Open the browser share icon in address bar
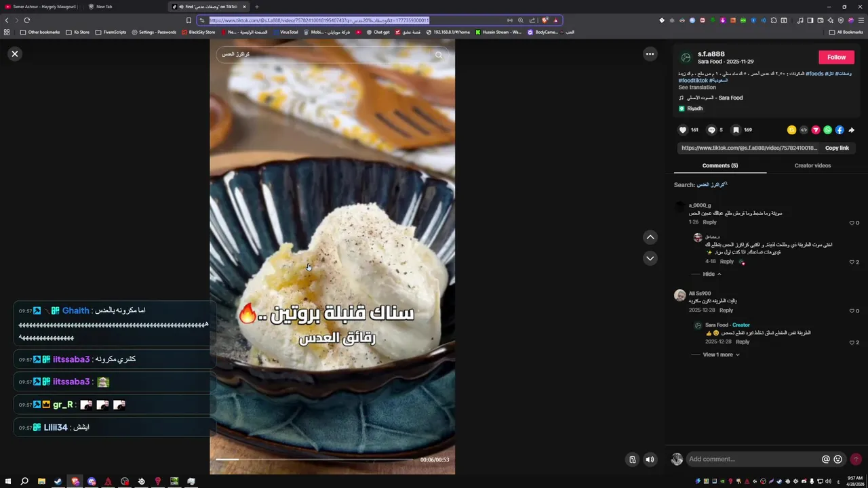The image size is (868, 488). coord(532,20)
